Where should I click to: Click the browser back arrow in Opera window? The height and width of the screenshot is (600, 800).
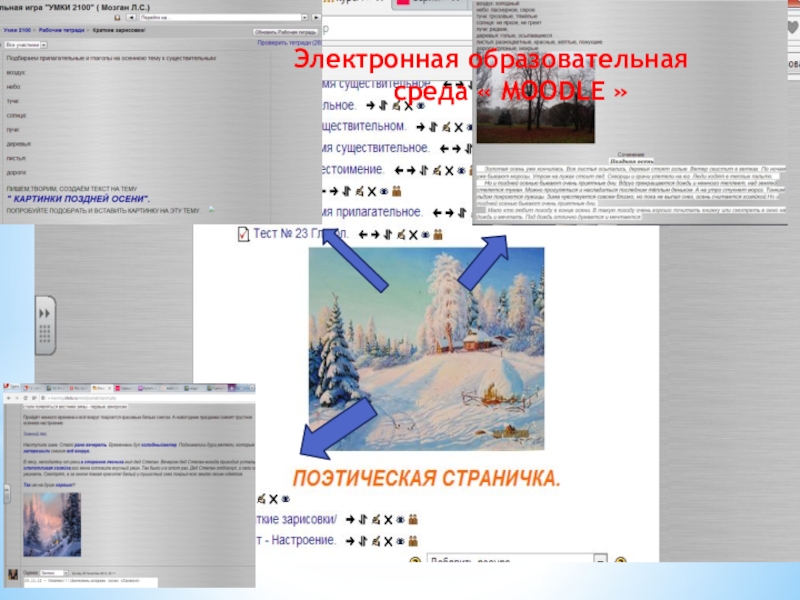click(9, 398)
